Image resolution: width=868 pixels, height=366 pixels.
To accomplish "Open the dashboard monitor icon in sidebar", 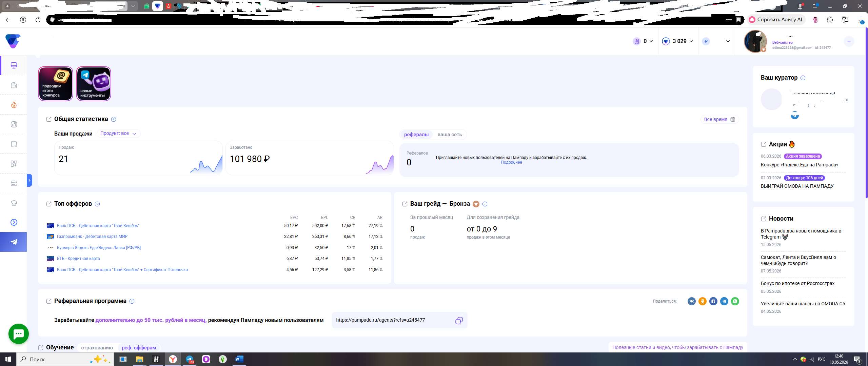I will [14, 65].
